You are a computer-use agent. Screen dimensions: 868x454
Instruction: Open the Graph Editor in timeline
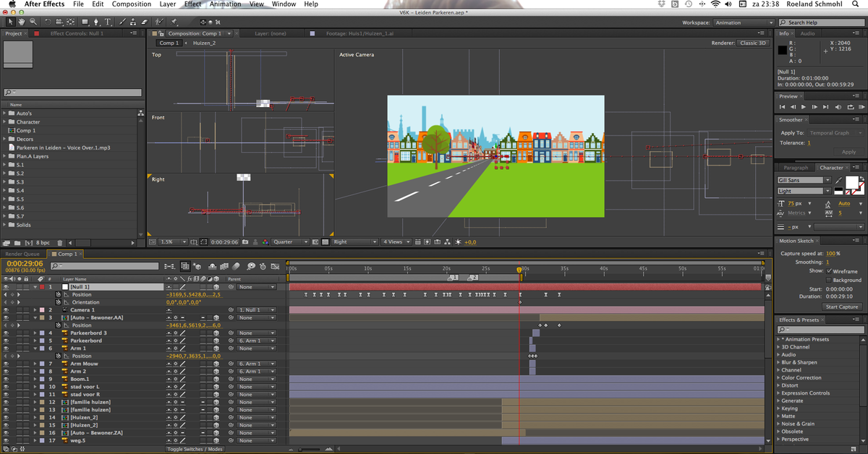[x=274, y=266]
